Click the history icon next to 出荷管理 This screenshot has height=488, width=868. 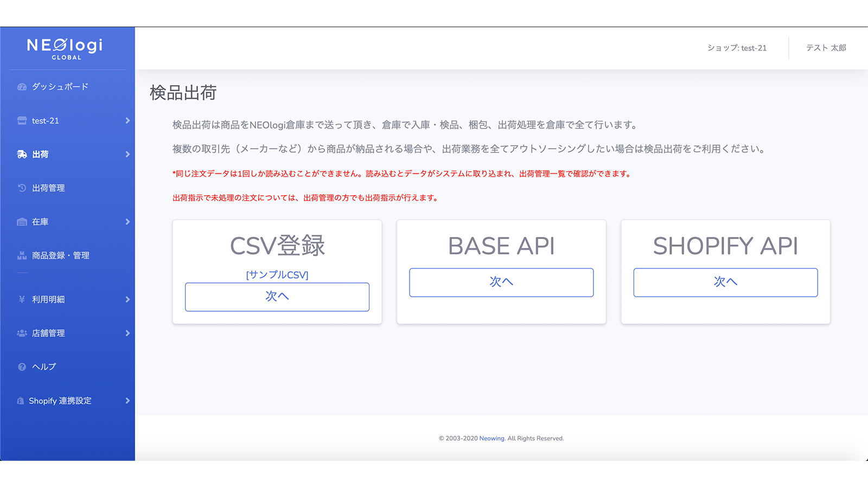click(21, 188)
